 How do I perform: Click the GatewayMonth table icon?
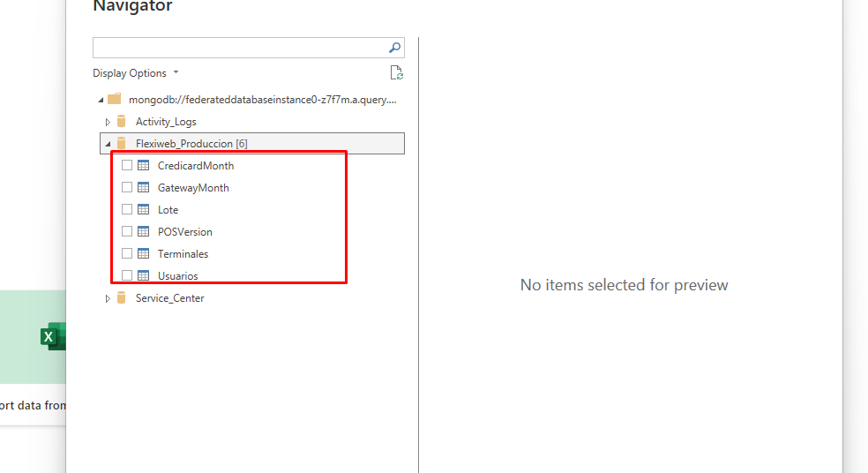(x=144, y=187)
